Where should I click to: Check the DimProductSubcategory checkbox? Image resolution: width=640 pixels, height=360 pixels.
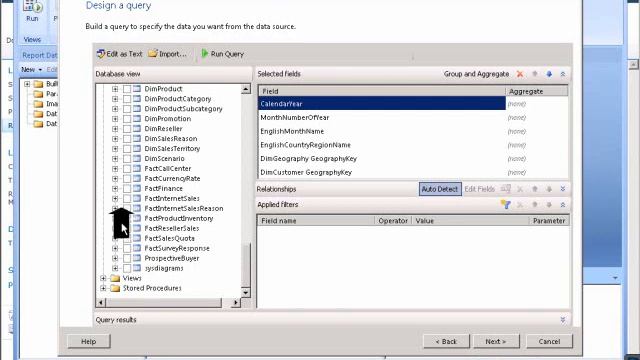click(x=127, y=109)
